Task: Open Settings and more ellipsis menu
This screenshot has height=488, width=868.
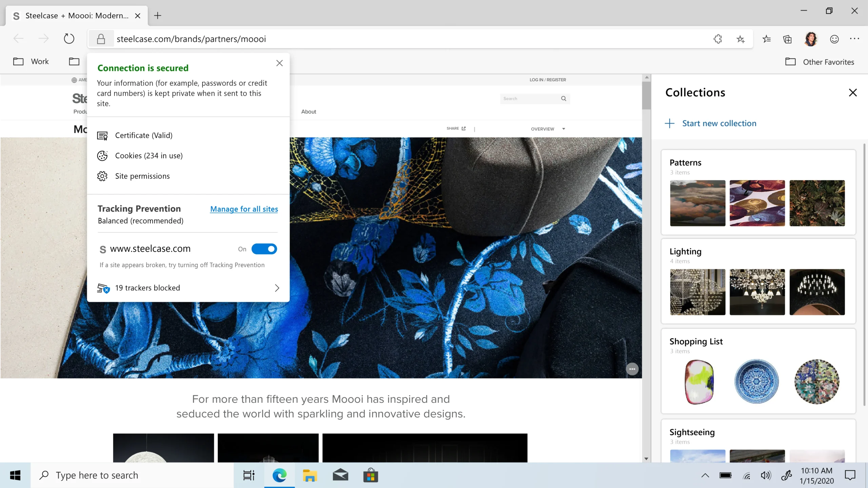Action: click(854, 39)
